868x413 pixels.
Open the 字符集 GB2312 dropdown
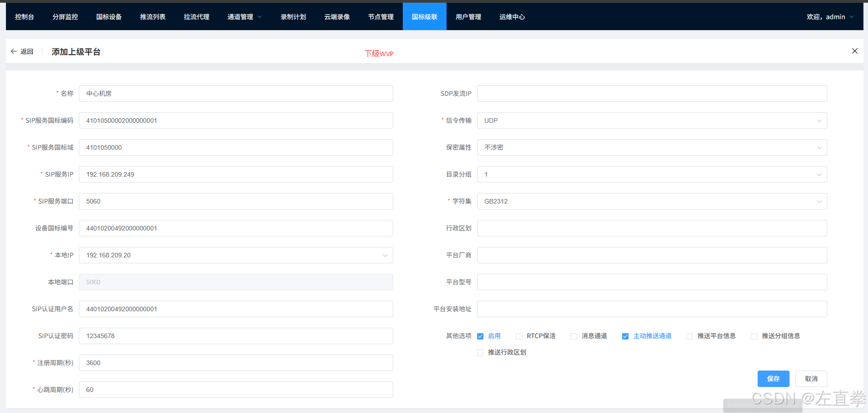pos(651,201)
